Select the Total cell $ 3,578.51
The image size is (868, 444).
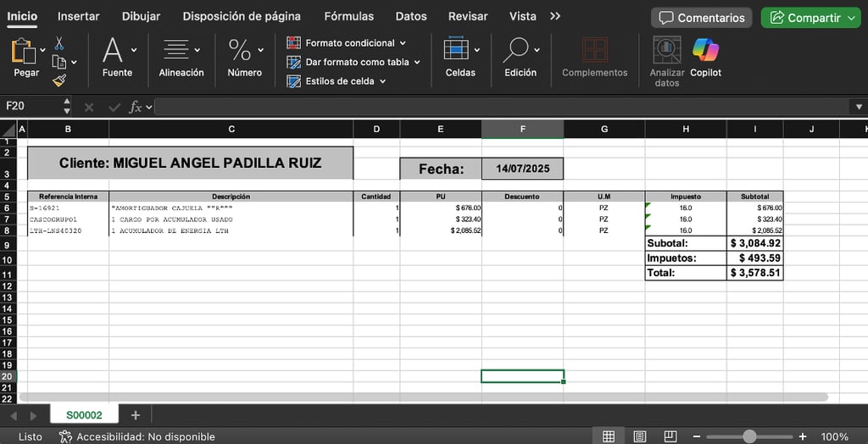[754, 273]
